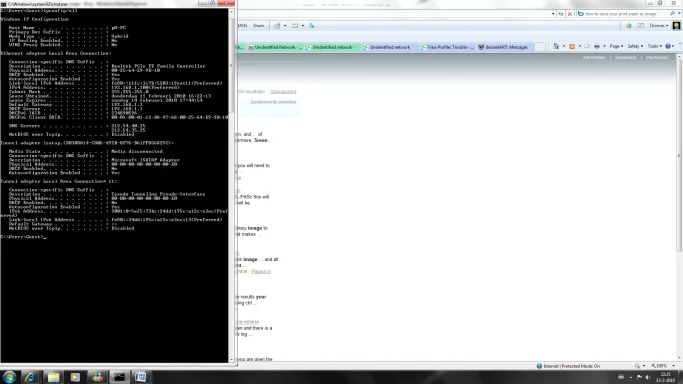
Task: Open the Tools dropdown menu
Action: (654, 46)
